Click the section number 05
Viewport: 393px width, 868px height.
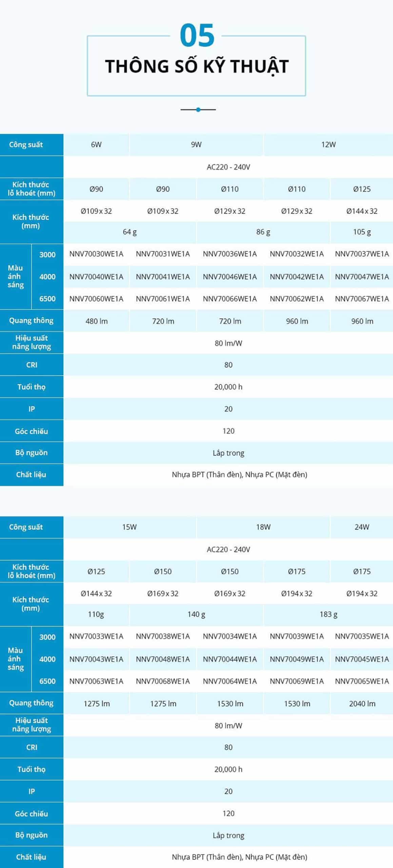197,36
